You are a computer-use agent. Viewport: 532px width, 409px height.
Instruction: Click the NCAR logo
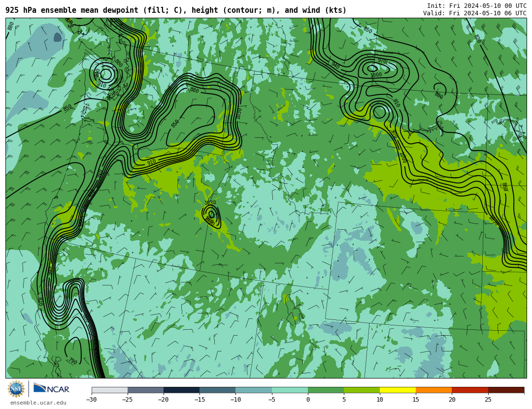click(52, 389)
